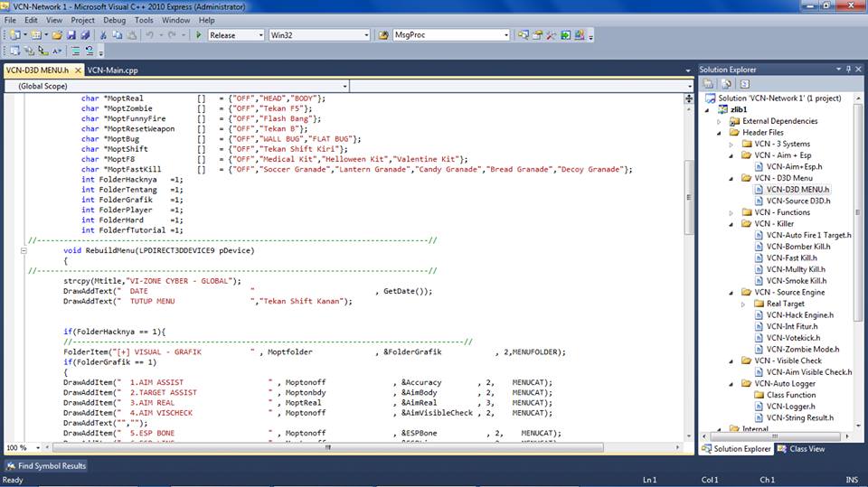868x487 pixels.
Task: Click the Display Object Member List icon
Action: [x=15, y=51]
